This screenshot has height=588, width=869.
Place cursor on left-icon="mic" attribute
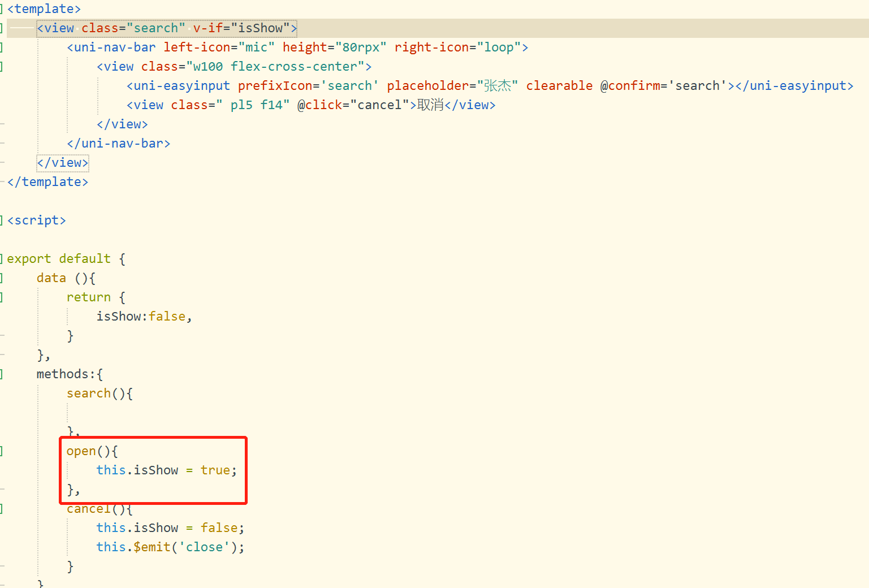click(x=219, y=47)
